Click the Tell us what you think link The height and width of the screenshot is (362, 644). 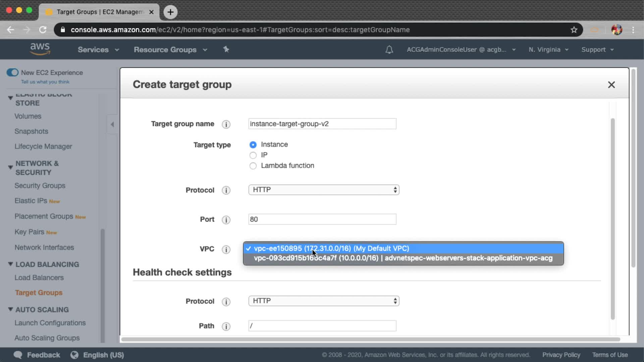tap(45, 82)
